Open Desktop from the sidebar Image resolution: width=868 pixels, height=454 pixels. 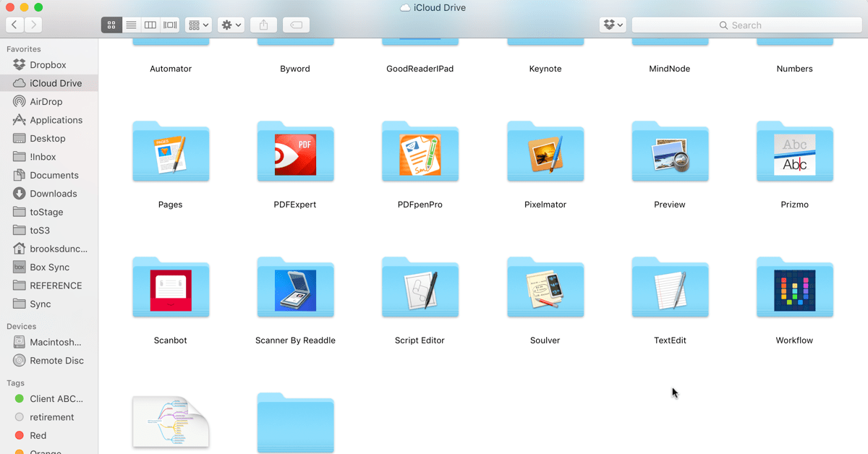[49, 138]
